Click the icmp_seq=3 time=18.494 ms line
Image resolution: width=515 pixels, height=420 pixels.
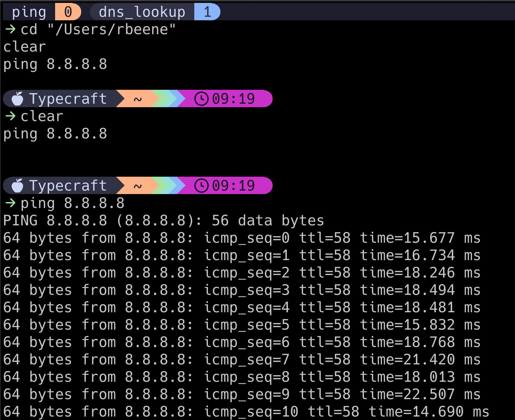242,290
